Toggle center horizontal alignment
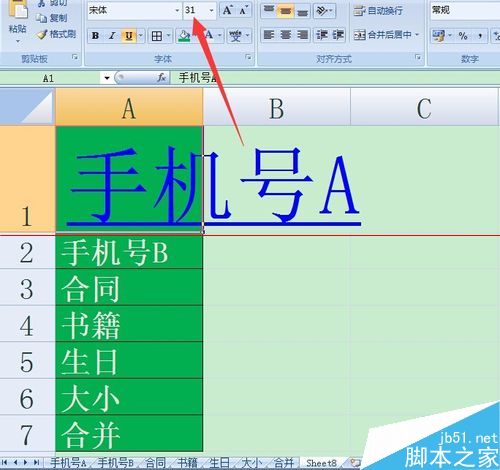 [286, 35]
